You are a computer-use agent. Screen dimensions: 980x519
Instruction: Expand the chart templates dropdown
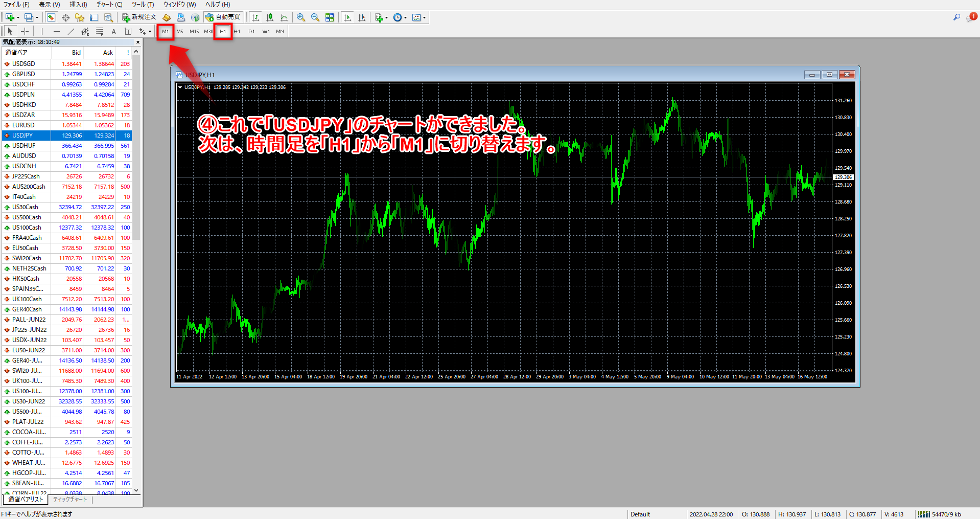[x=424, y=18]
